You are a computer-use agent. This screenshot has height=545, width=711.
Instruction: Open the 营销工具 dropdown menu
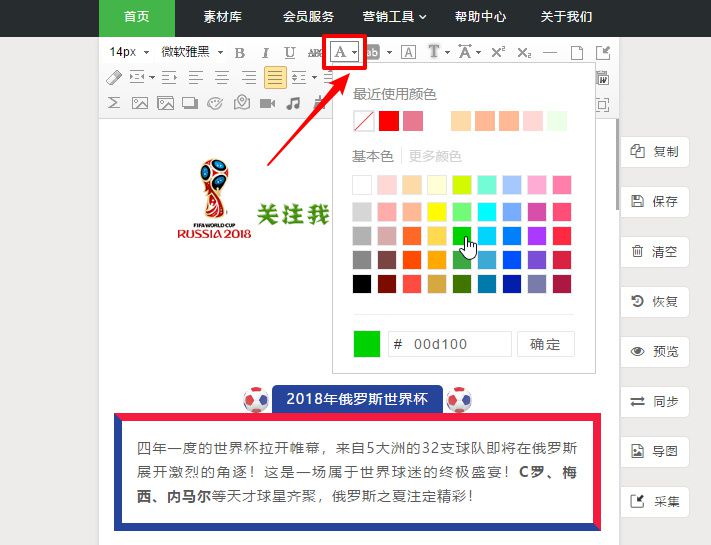point(394,17)
